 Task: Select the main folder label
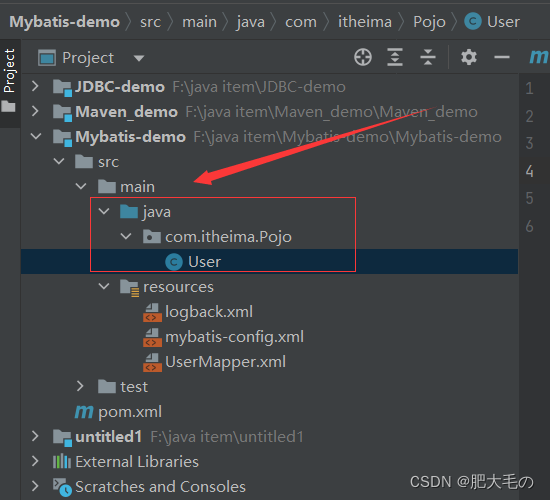137,187
